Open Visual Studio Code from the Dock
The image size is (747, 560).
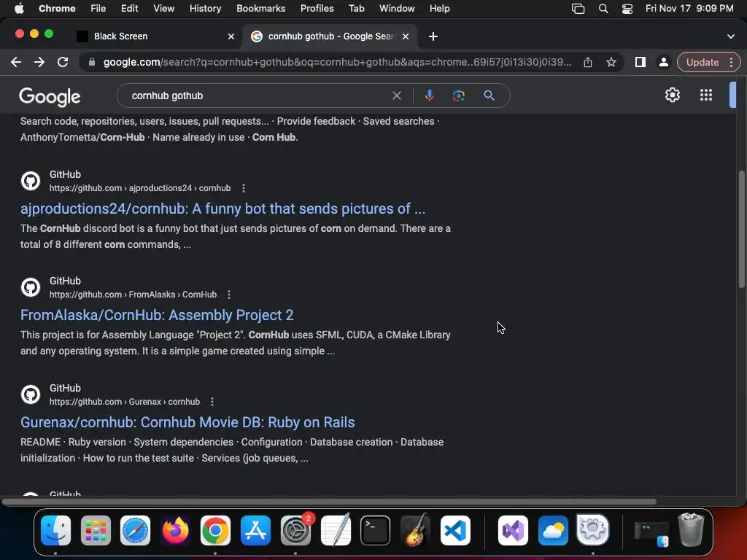coord(455,530)
